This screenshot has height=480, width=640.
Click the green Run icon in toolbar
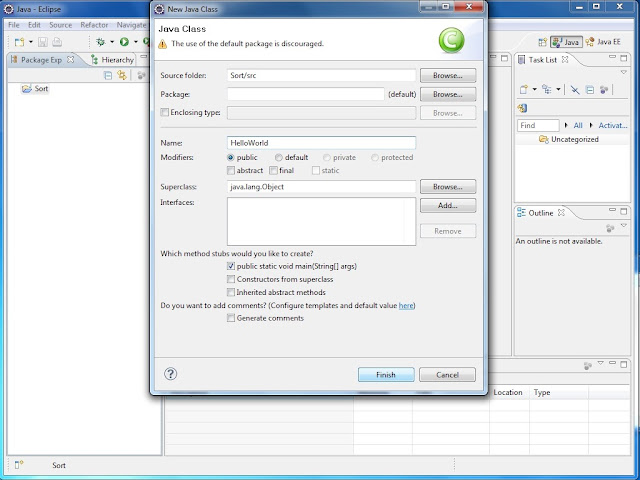[x=124, y=42]
